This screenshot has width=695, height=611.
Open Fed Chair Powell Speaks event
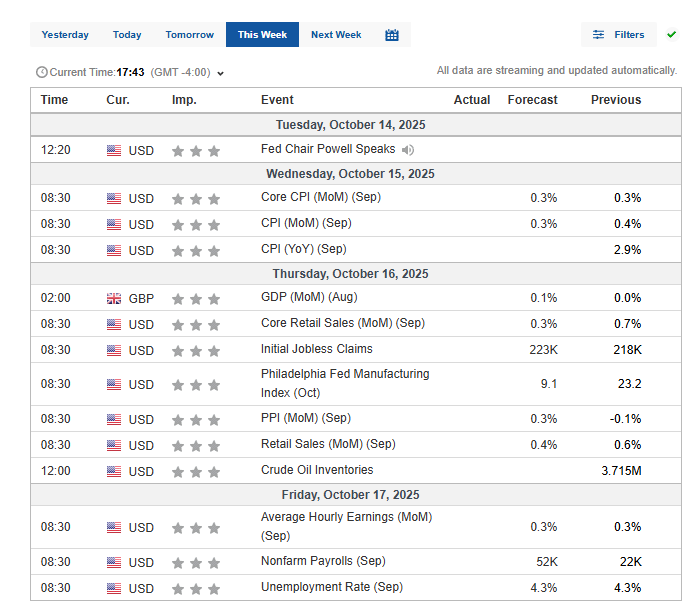pyautogui.click(x=328, y=149)
